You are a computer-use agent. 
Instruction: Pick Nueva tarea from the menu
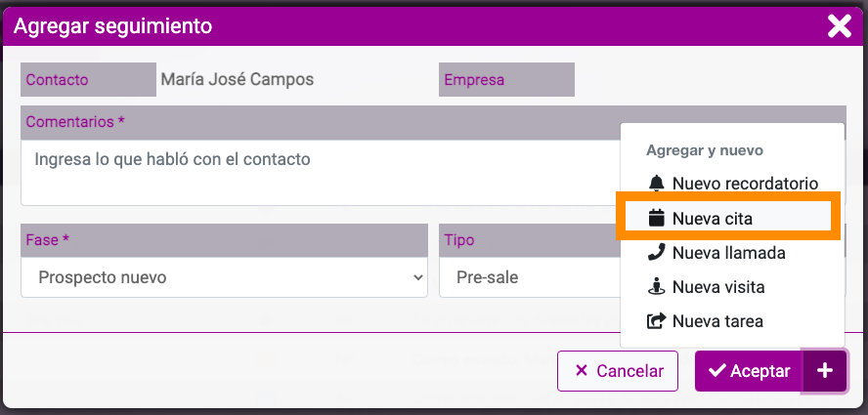[732, 321]
